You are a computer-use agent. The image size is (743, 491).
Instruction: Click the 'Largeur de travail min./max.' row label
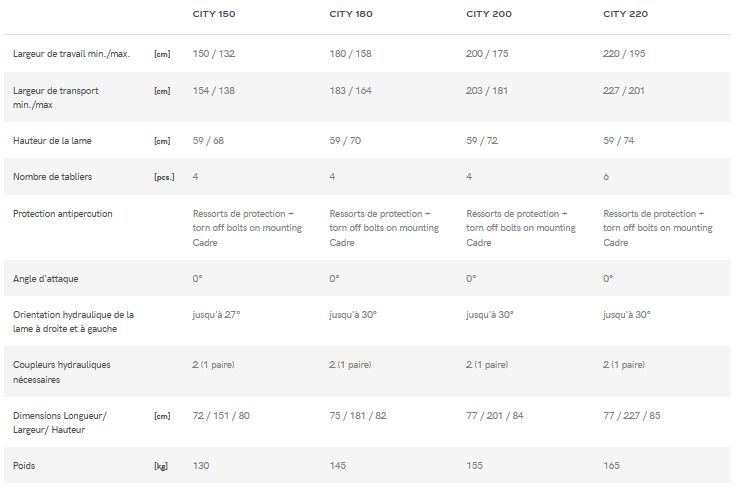(x=73, y=52)
